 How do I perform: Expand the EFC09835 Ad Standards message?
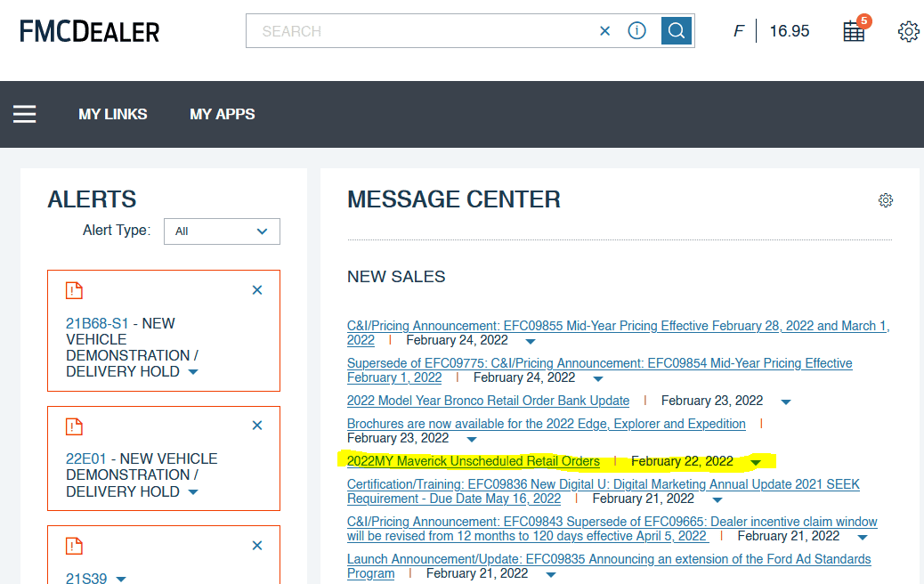coord(550,574)
